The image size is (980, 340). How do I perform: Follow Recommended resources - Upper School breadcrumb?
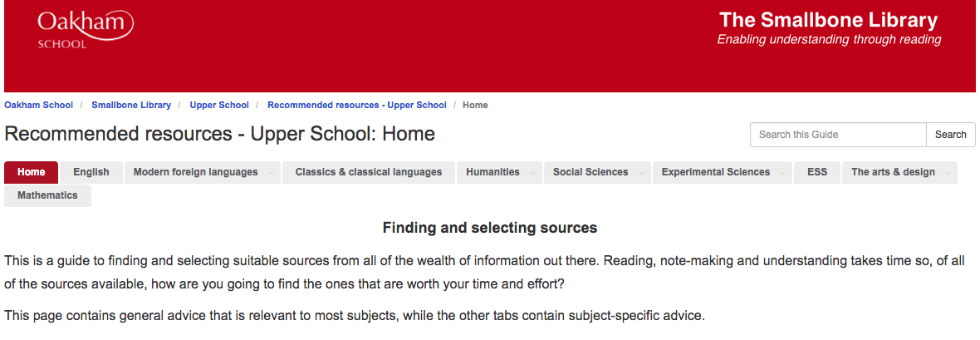(357, 106)
